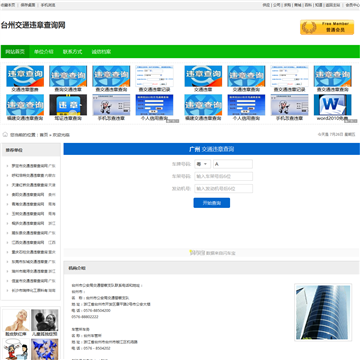Click the 台州交通违章查询网 site title
Image resolution: width=360 pixels, height=360 pixels.
pos(33,25)
